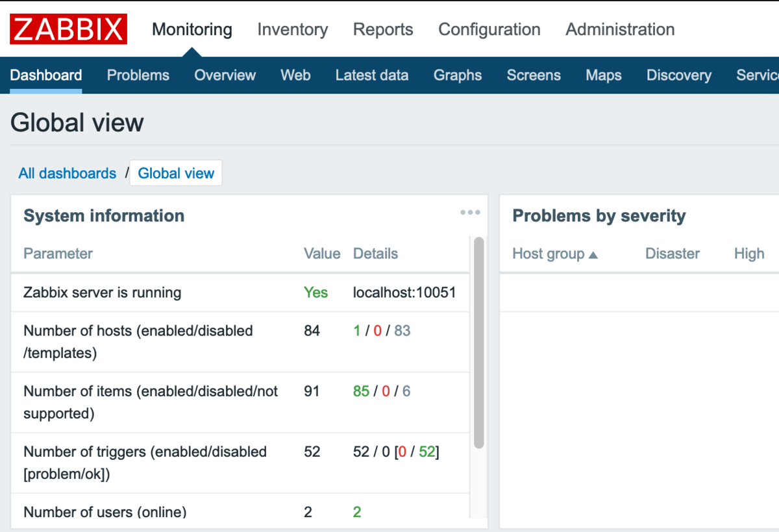Click the triggers details '52 / 0 [0 / 52]'
Screen dimensions: 779x532
click(397, 452)
